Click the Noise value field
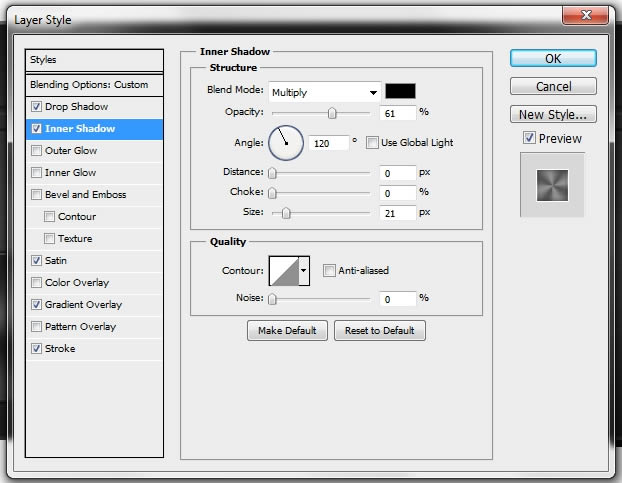 click(x=397, y=299)
